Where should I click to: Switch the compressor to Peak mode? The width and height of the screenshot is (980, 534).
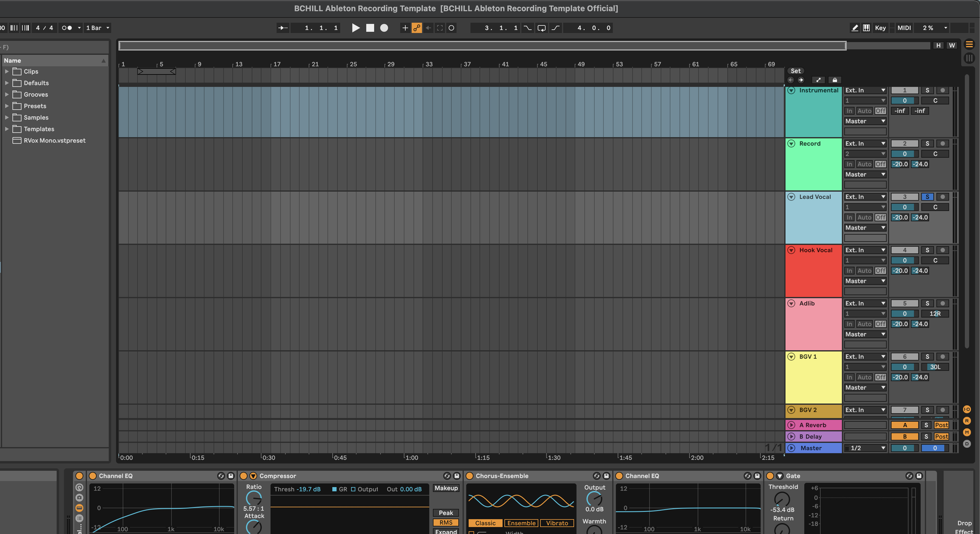coord(446,513)
